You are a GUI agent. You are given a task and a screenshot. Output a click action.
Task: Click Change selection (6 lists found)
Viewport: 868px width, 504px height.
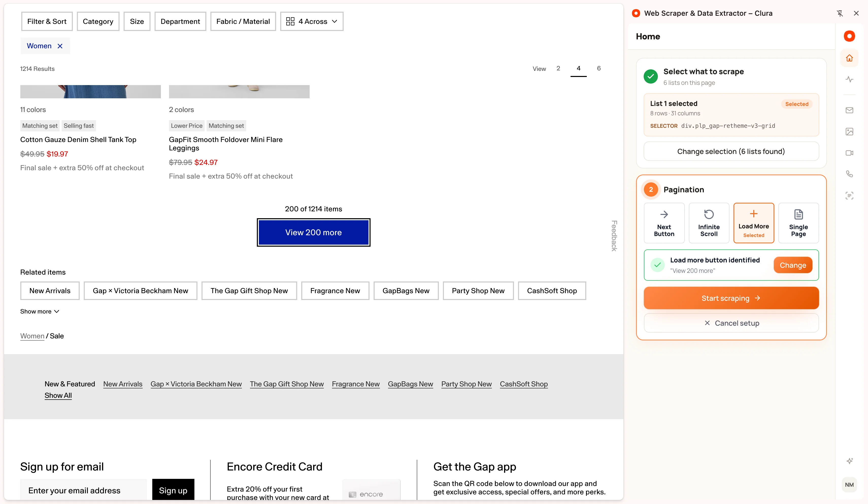click(731, 151)
